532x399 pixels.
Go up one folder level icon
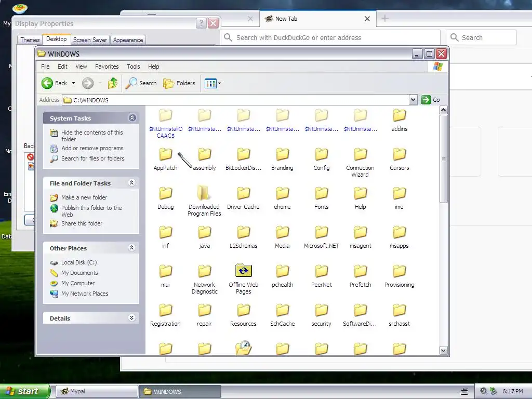point(113,83)
